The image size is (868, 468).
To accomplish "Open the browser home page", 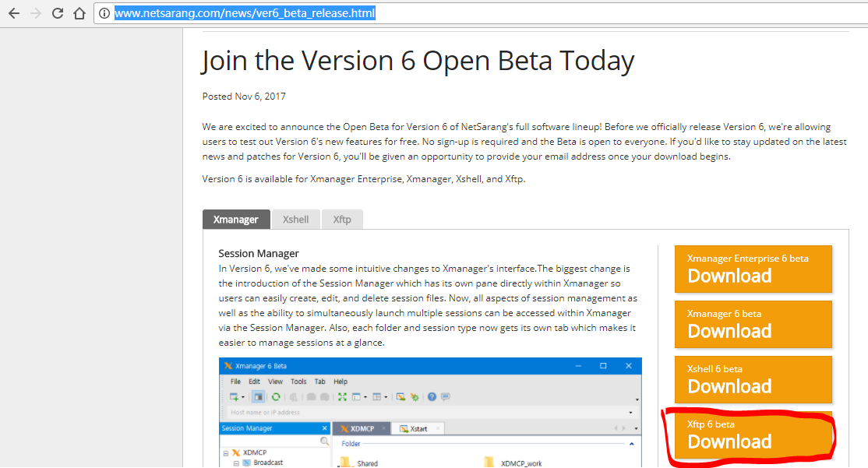I will (79, 13).
